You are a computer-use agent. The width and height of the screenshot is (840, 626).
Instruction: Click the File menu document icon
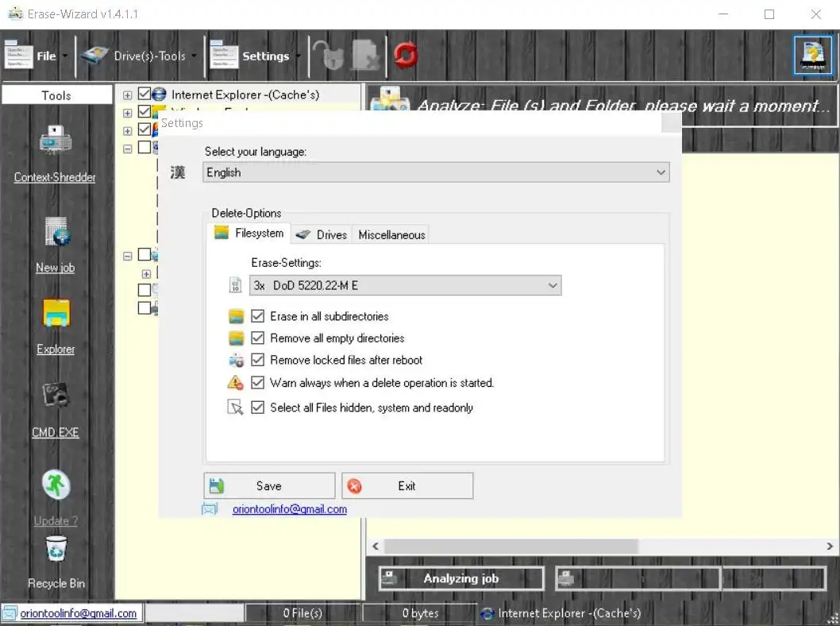pos(18,55)
